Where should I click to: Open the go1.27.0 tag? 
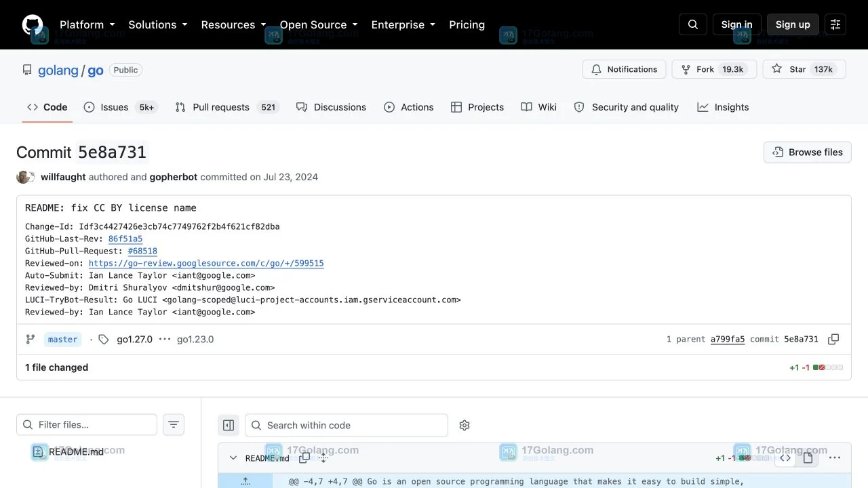(x=134, y=340)
